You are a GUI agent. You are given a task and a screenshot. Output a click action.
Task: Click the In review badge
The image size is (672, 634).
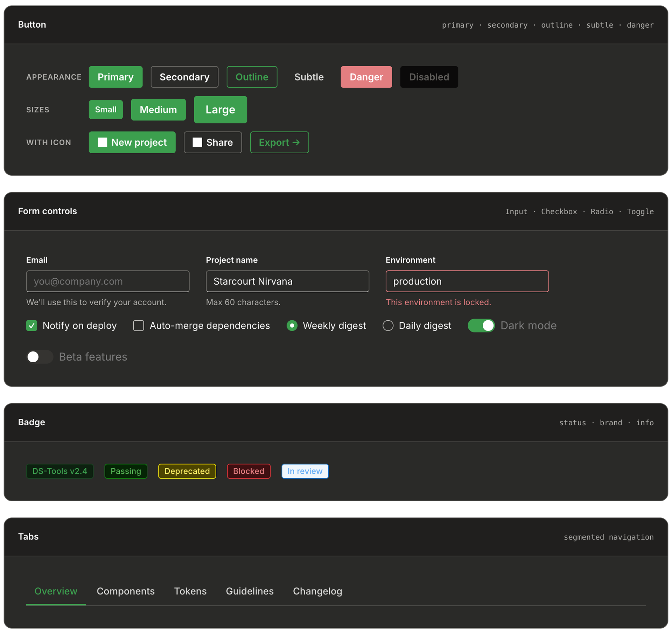coord(305,471)
